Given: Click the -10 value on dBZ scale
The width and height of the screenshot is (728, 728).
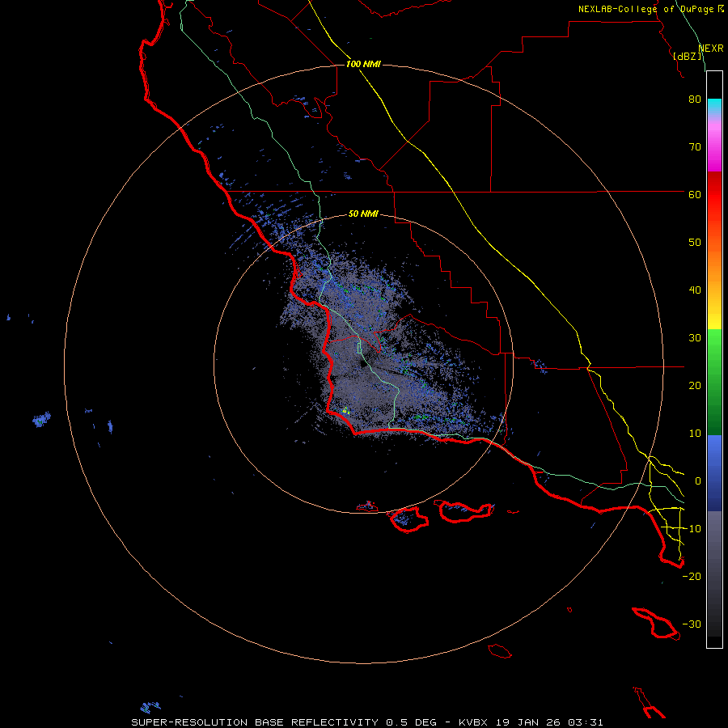Looking at the screenshot, I should click(x=692, y=529).
